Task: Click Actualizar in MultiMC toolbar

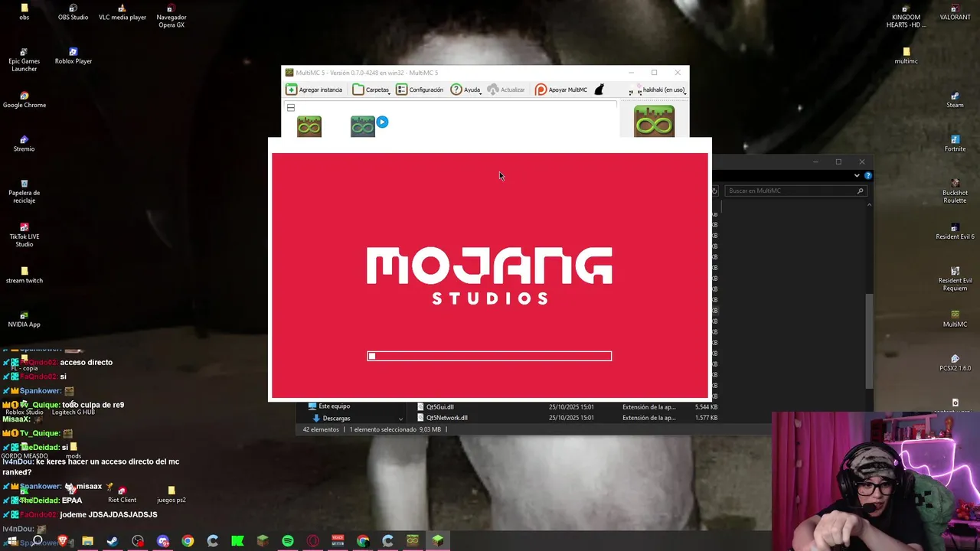Action: coord(506,90)
